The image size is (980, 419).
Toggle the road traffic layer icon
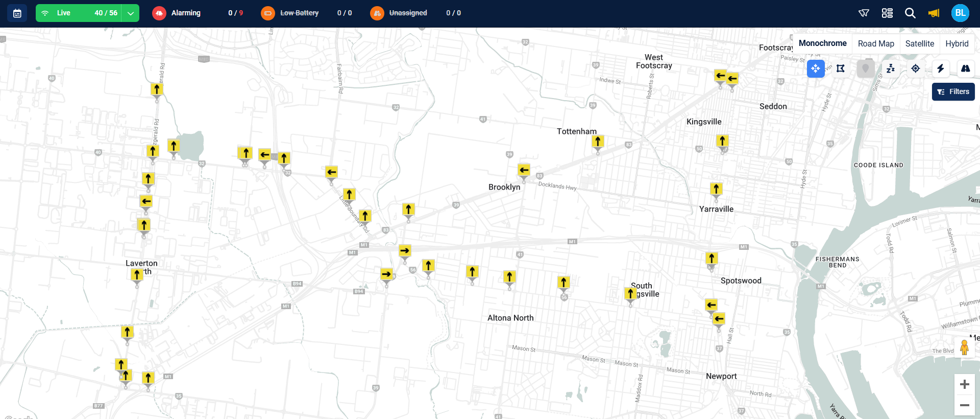coord(965,68)
